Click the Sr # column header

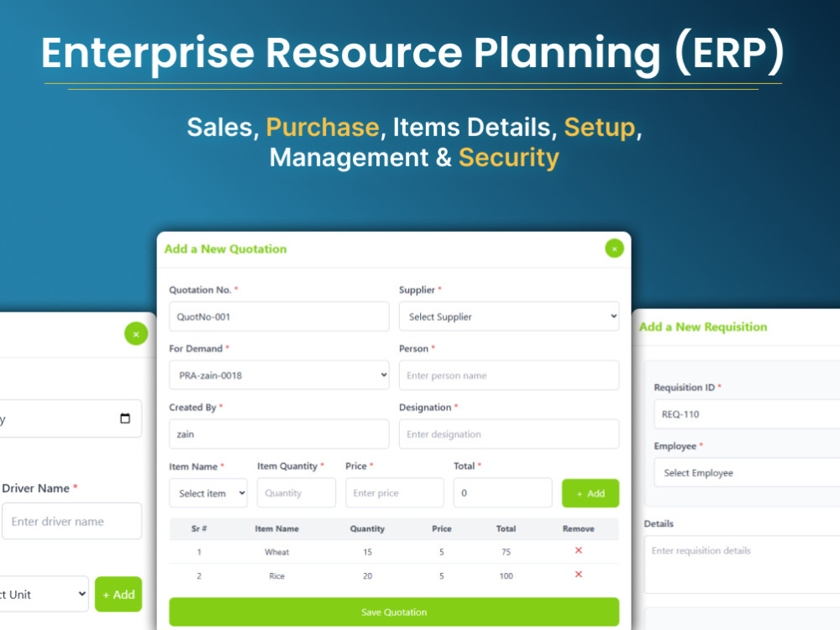click(x=199, y=528)
